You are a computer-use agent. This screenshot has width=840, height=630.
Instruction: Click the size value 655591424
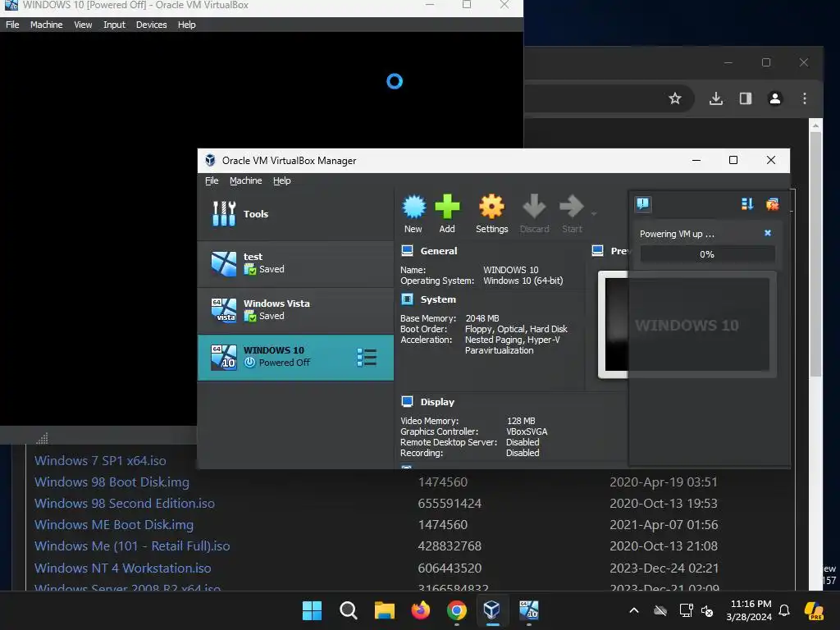(450, 504)
